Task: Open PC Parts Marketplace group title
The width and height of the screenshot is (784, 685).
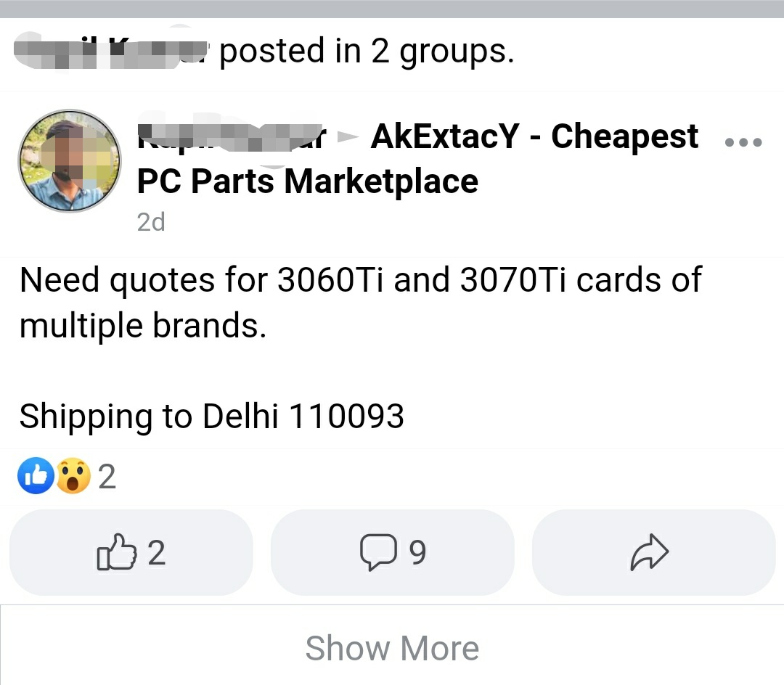Action: coord(308,181)
